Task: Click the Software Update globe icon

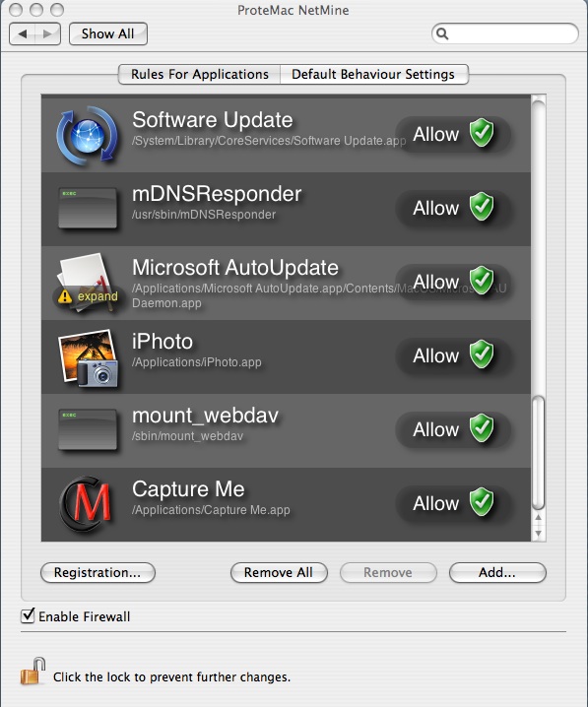Action: tap(88, 135)
